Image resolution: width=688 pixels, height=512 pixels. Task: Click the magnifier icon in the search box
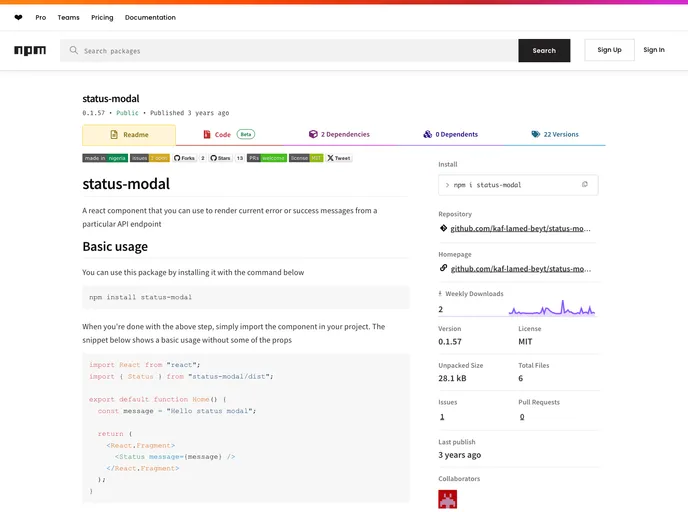tap(74, 50)
